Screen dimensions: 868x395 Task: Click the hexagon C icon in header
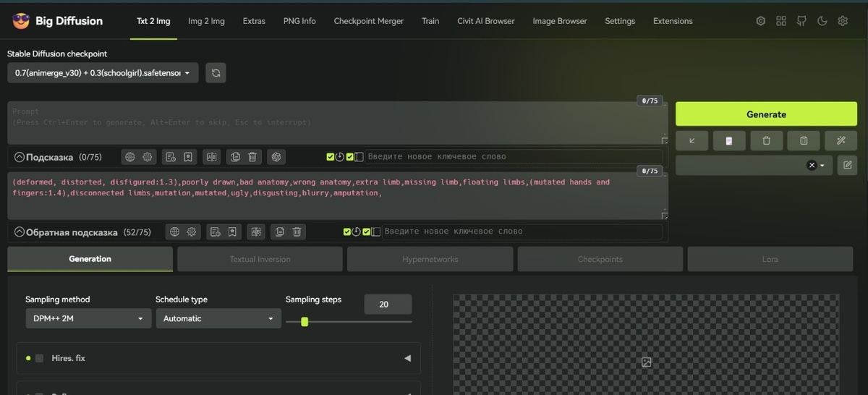click(x=760, y=21)
